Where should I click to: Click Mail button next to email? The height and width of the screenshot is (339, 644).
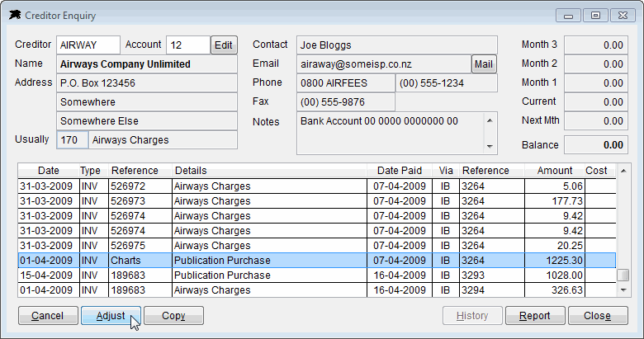pyautogui.click(x=483, y=64)
